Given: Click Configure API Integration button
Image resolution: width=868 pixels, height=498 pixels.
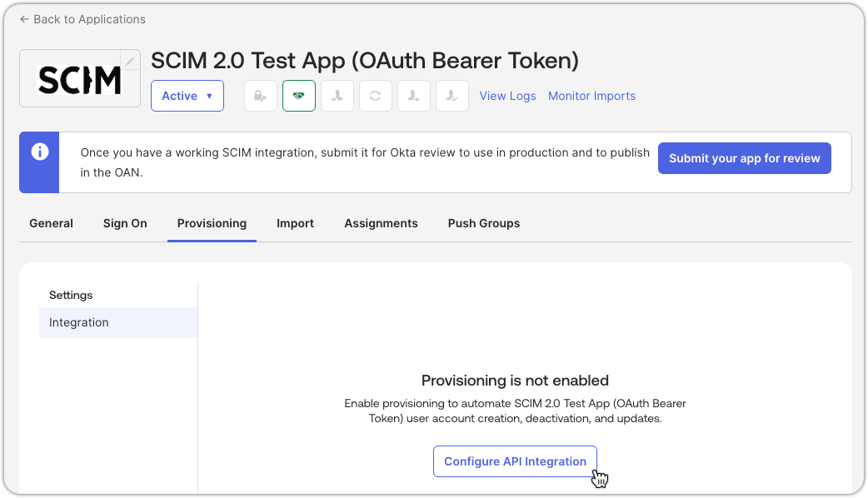Looking at the screenshot, I should (x=515, y=461).
